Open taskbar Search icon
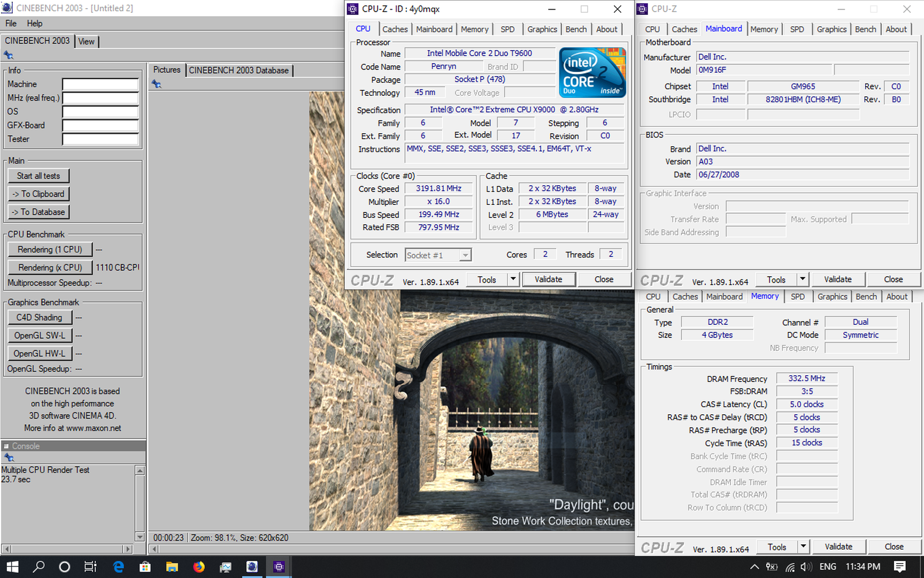Screen dimensions: 924x578 [x=38, y=567]
